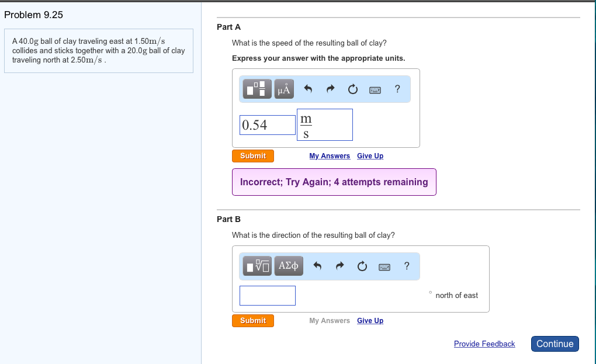Screen dimensions: 596x364
Task: Open Part B Greek symbols ΑΣφ button
Action: point(289,266)
